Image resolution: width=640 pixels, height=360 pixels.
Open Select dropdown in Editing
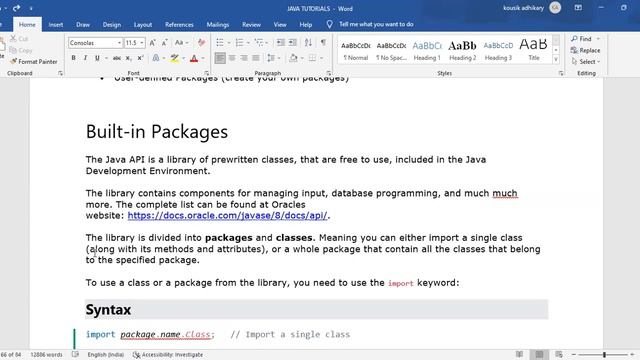pyautogui.click(x=586, y=62)
